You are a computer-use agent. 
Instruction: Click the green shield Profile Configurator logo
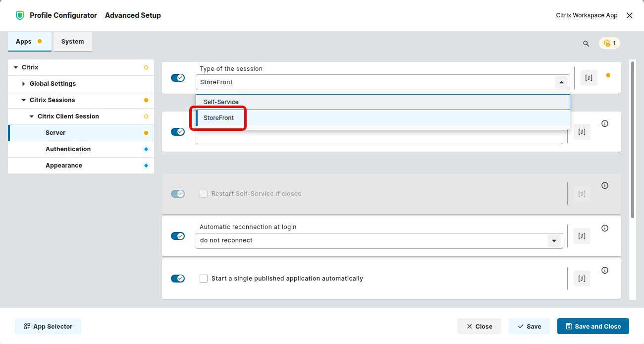pyautogui.click(x=20, y=15)
